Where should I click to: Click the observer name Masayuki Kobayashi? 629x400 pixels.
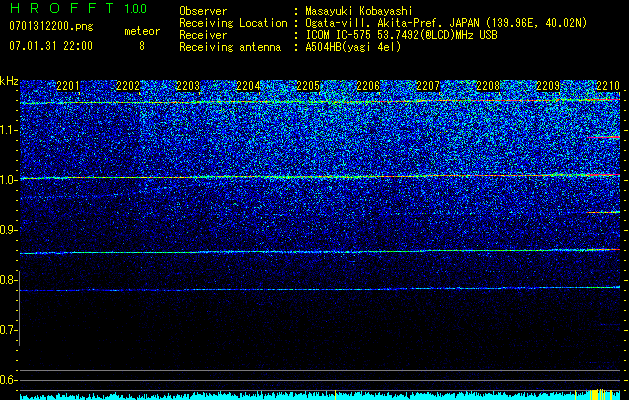pyautogui.click(x=359, y=11)
